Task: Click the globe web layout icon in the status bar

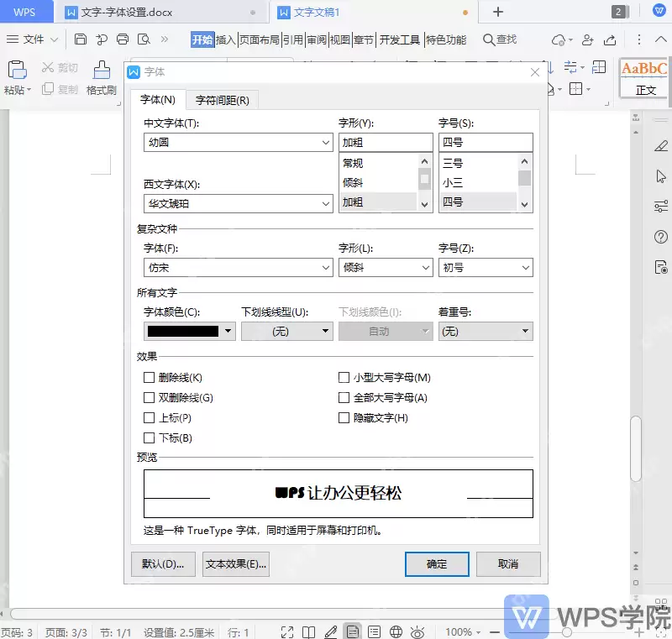Action: [x=396, y=631]
